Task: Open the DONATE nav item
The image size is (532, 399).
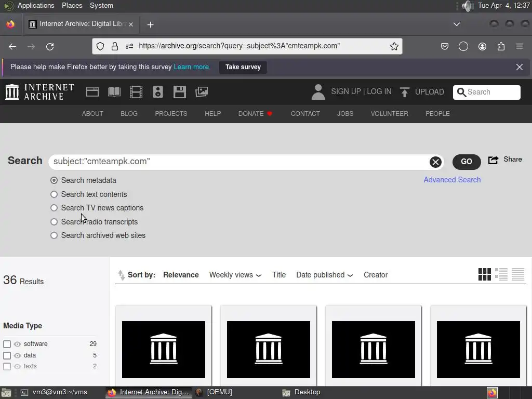Action: (x=255, y=114)
